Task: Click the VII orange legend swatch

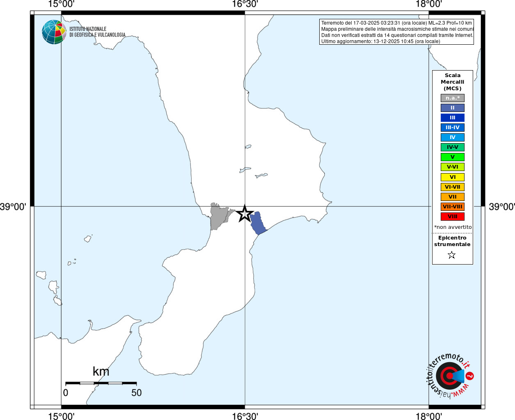Action: coord(453,197)
